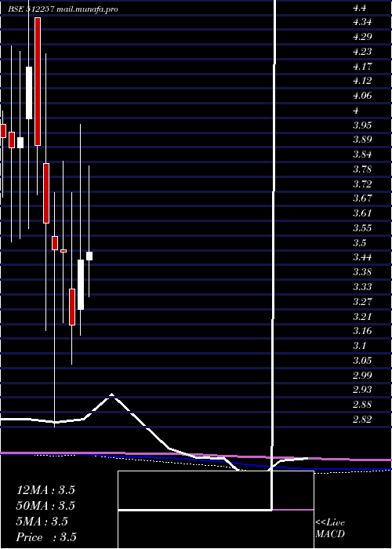Click the 3.89 price axis label

pyautogui.click(x=362, y=140)
